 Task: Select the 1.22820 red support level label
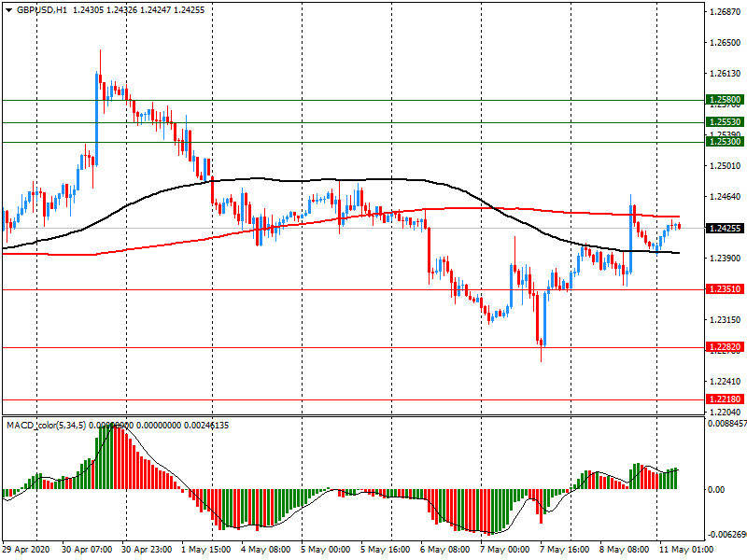pyautogui.click(x=726, y=346)
